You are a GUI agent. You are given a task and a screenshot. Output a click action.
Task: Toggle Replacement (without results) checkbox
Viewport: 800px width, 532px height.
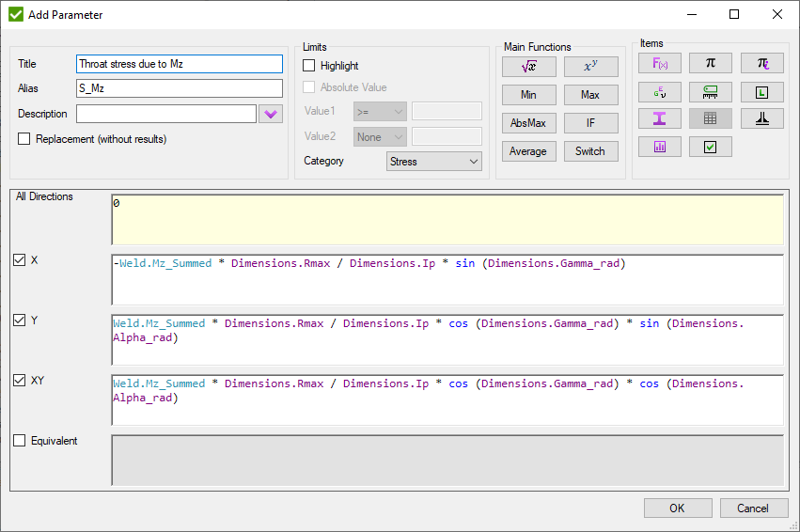(24, 139)
